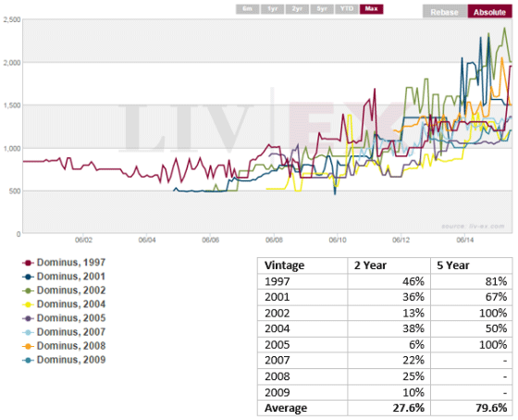The image size is (518, 420).
Task: Toggle Dominus, 2005 series in legend
Action: click(x=64, y=318)
